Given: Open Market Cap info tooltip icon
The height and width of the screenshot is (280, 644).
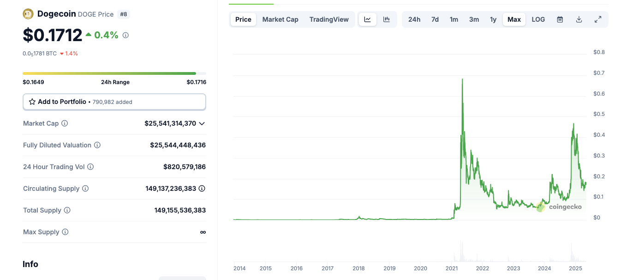Looking at the screenshot, I should pos(65,123).
